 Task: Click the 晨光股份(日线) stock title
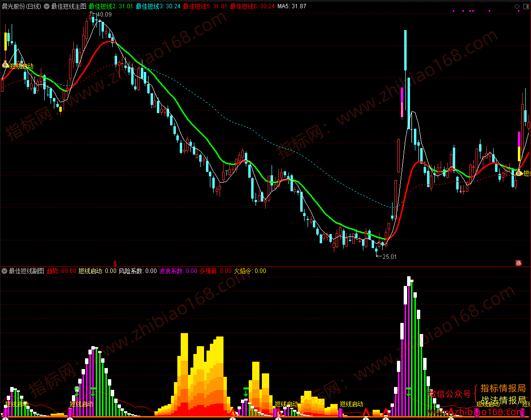(22, 6)
